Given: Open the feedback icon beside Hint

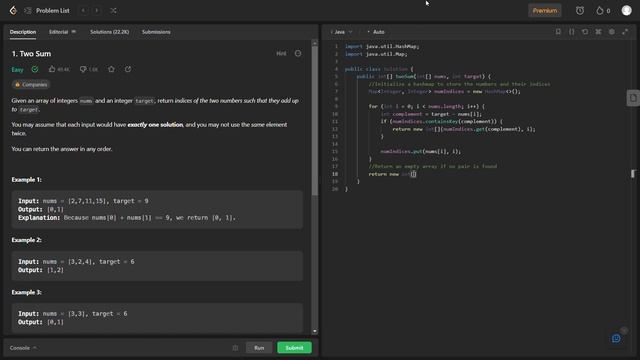Looking at the screenshot, I should click(x=298, y=53).
